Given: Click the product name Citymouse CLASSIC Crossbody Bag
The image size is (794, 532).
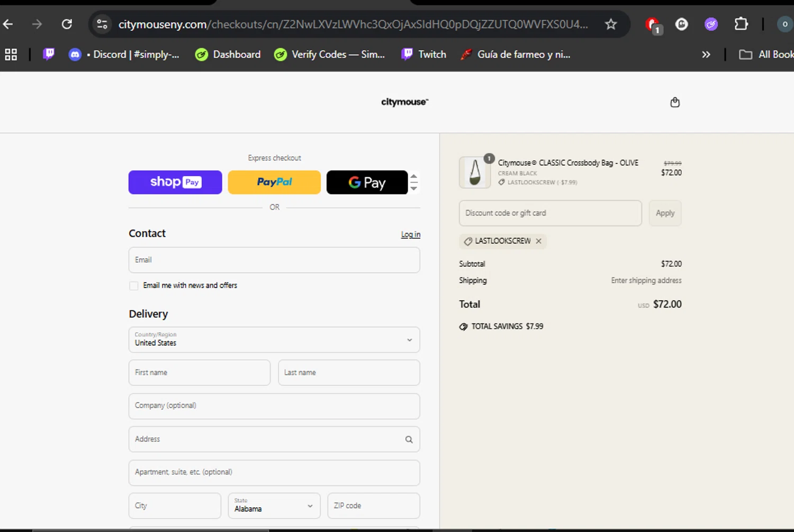Looking at the screenshot, I should (568, 163).
